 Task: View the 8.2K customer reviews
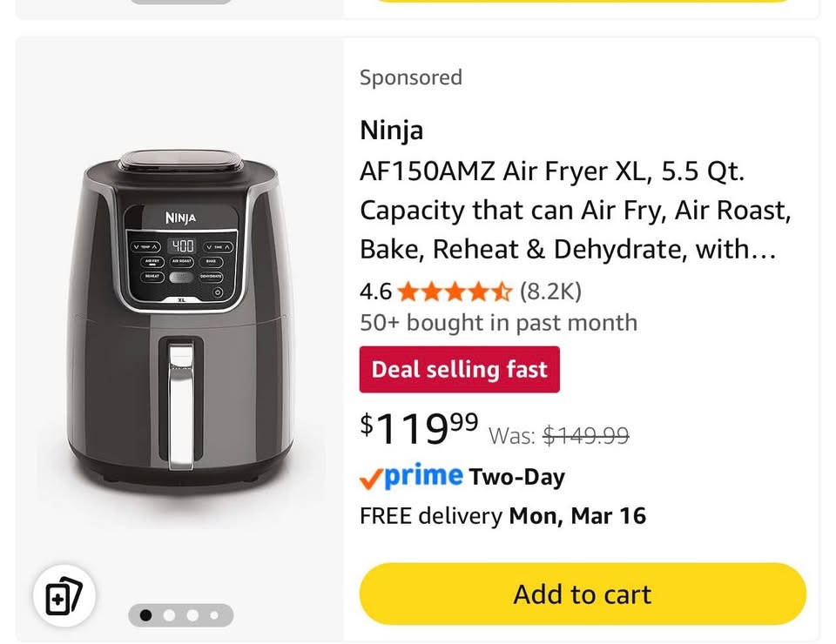click(x=550, y=291)
